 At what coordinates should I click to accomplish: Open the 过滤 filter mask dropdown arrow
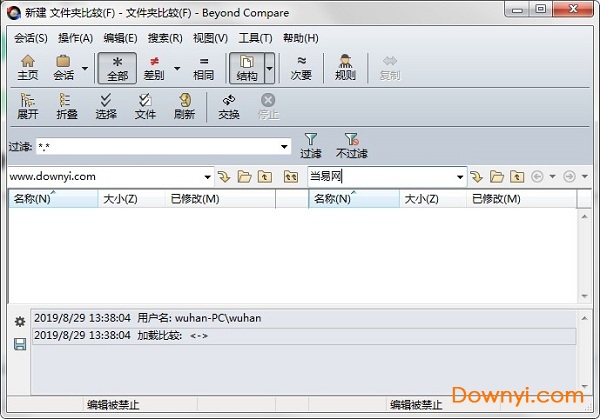284,147
